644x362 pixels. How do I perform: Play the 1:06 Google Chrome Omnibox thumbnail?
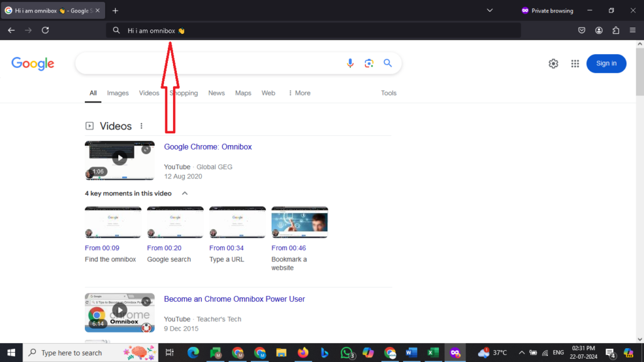pyautogui.click(x=119, y=160)
